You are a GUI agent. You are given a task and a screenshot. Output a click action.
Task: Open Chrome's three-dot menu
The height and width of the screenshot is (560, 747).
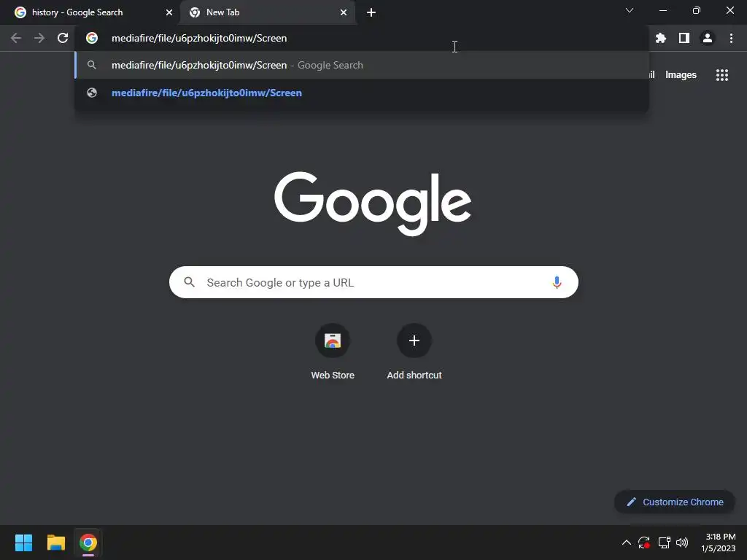731,38
